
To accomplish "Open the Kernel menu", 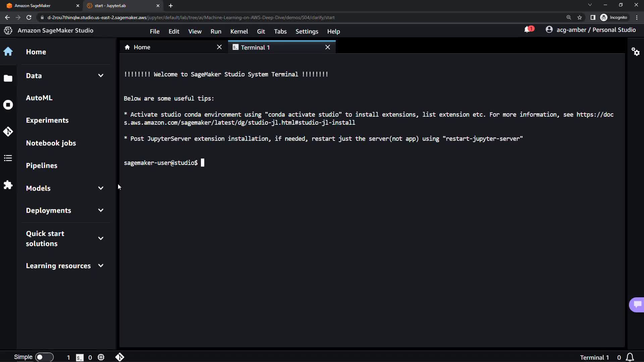I will pos(239,32).
